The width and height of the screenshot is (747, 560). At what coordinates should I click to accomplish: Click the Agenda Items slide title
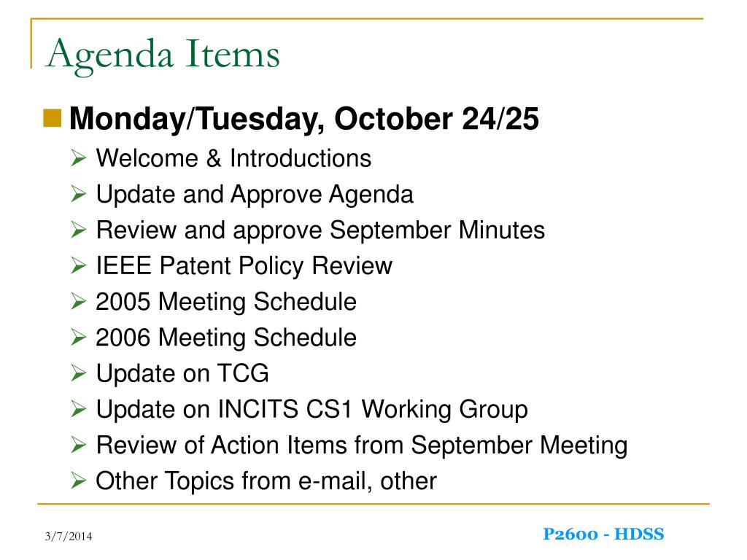(163, 55)
